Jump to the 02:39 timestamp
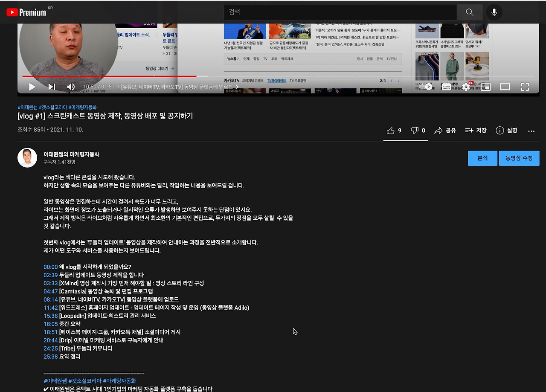546x392 pixels. [50, 275]
